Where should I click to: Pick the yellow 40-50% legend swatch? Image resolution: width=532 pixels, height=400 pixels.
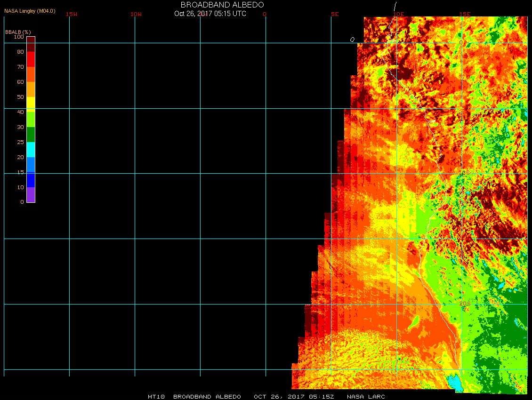(x=31, y=104)
